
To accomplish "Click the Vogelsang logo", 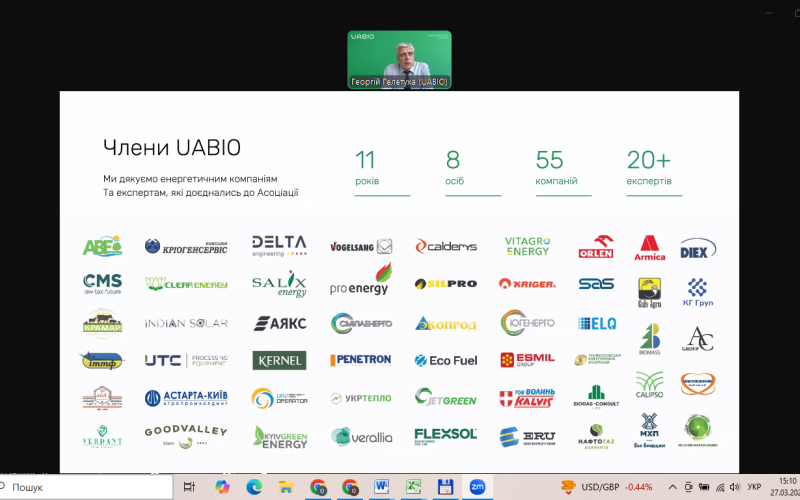I will pos(361,247).
